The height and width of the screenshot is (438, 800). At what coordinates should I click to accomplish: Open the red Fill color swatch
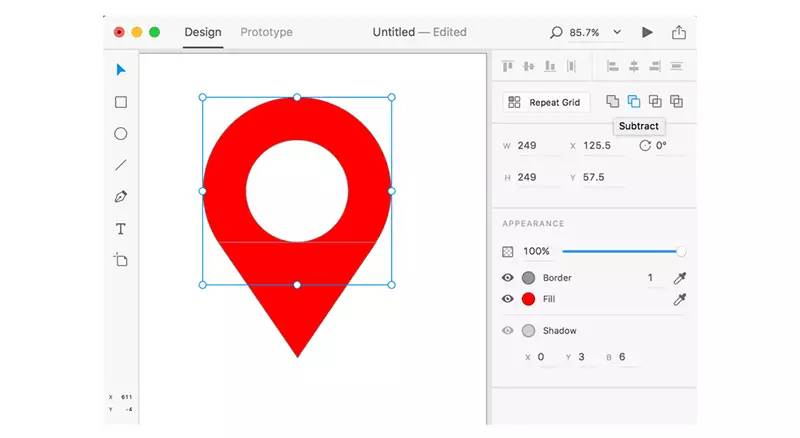pyautogui.click(x=528, y=299)
